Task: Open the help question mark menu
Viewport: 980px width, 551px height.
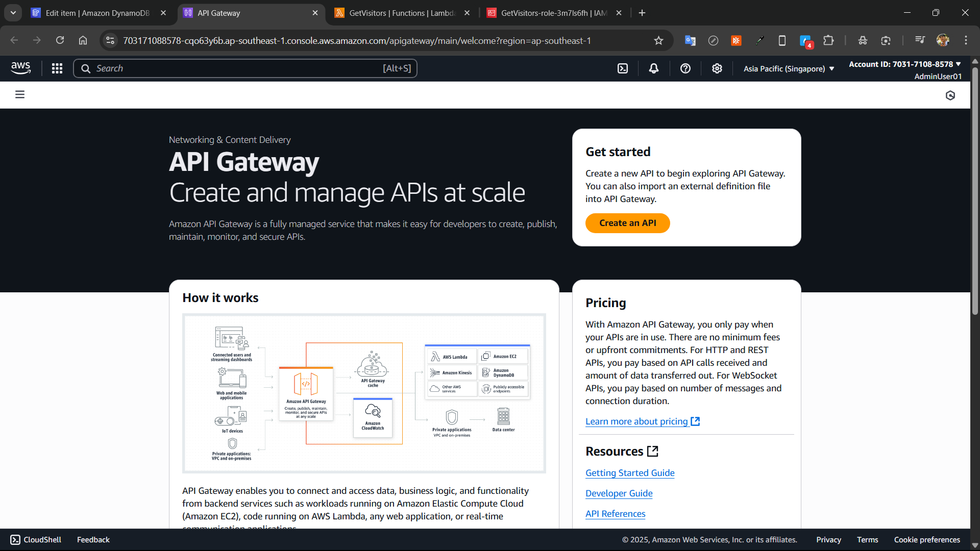Action: (x=685, y=68)
